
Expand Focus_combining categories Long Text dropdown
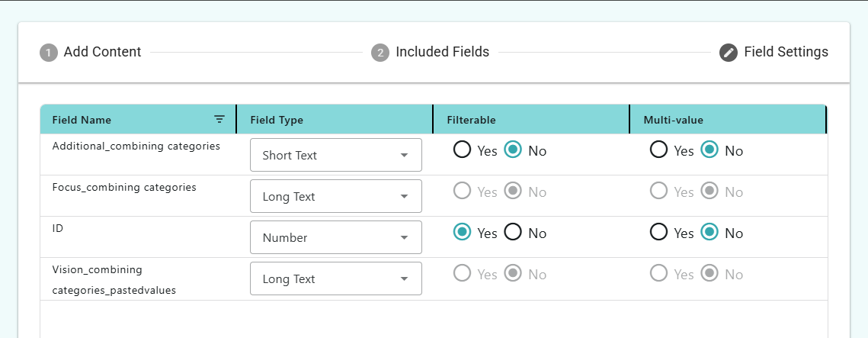point(336,196)
